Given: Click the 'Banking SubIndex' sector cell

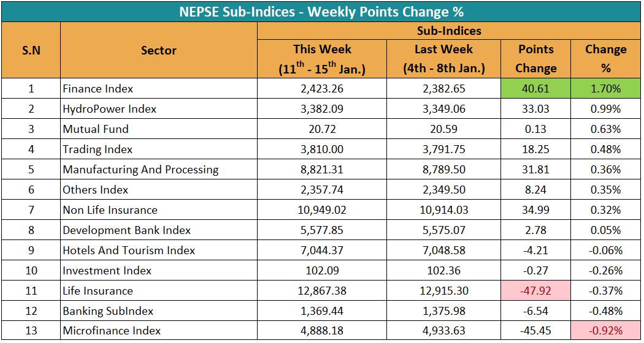Looking at the screenshot, I should [108, 311].
